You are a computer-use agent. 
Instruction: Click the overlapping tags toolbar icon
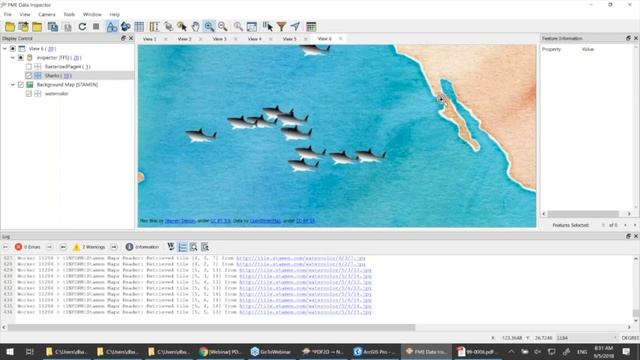pos(168,27)
